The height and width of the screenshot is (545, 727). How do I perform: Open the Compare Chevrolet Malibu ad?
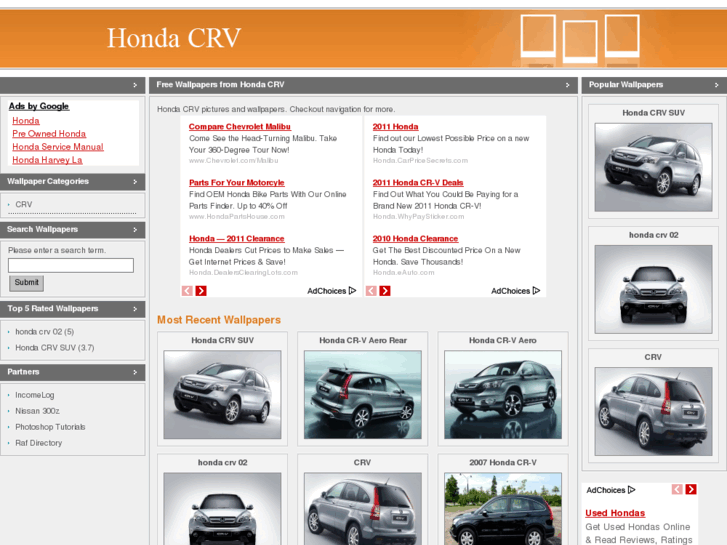pos(240,127)
